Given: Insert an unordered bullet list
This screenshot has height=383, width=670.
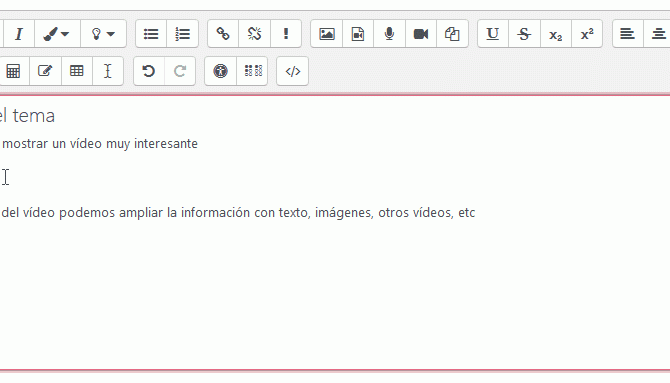Looking at the screenshot, I should point(151,34).
